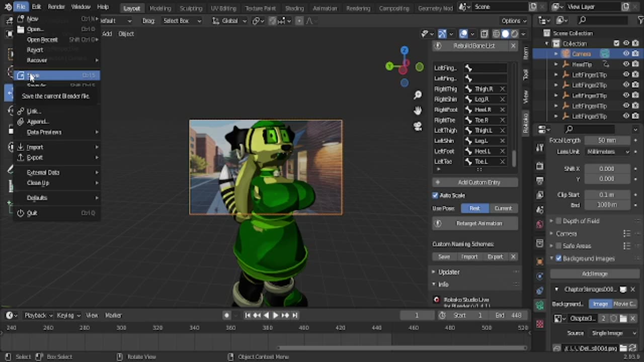644x362 pixels.
Task: Toggle camera view with the camera icon
Action: (x=418, y=127)
